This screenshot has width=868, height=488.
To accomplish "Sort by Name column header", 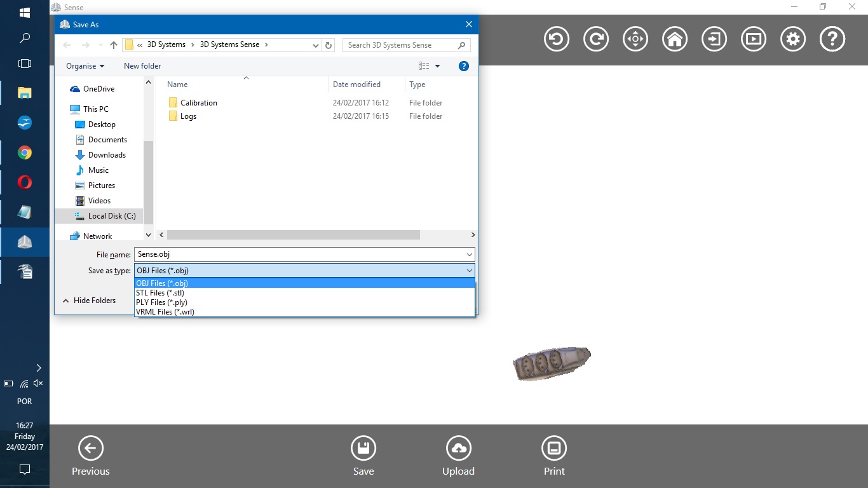I will tap(177, 85).
